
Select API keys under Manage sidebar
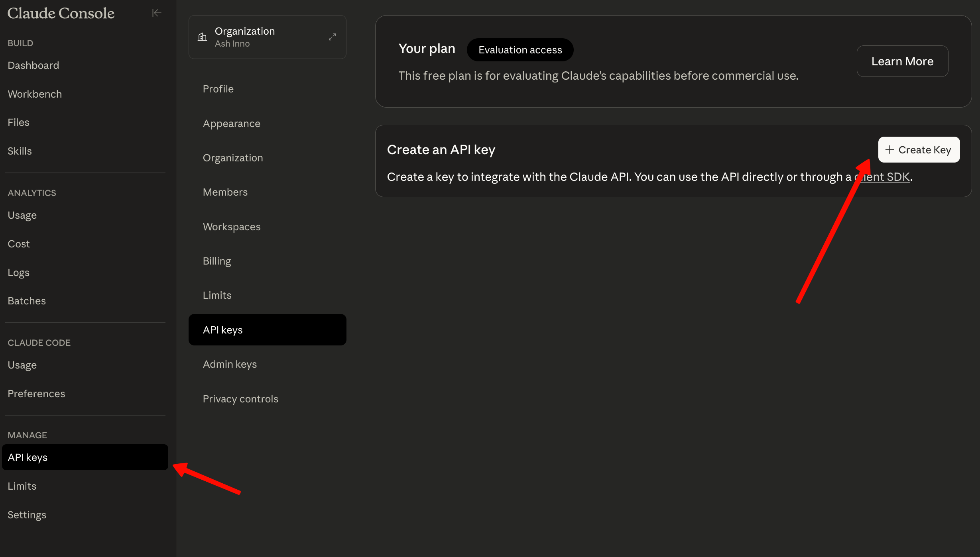click(85, 457)
